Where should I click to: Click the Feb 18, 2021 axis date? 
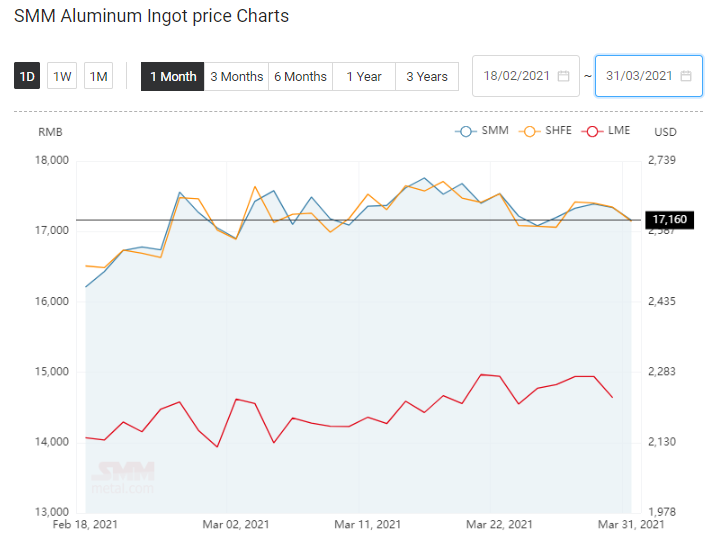pos(85,525)
